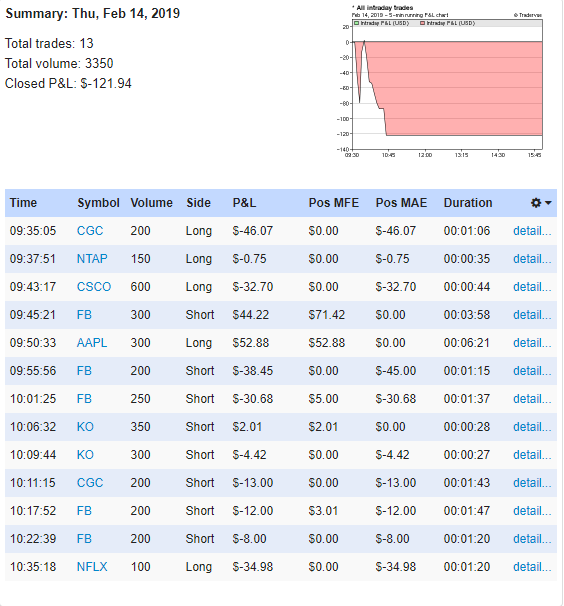
Task: Click the Duration column header
Action: coord(468,203)
